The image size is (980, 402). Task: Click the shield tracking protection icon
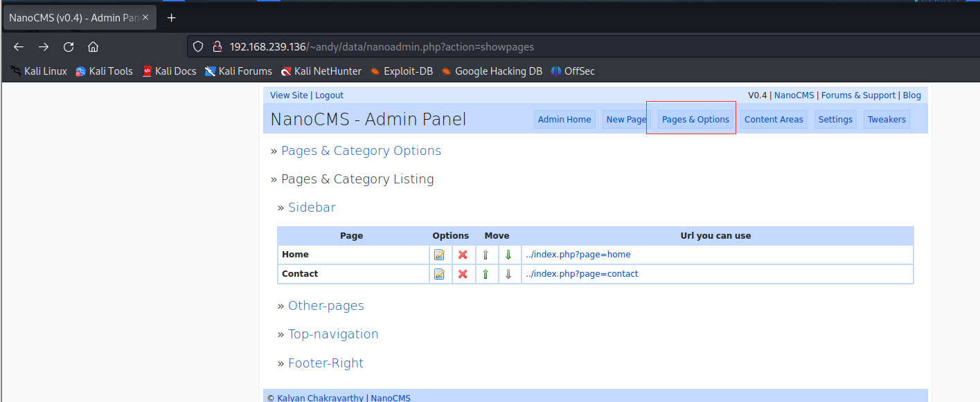pos(198,47)
